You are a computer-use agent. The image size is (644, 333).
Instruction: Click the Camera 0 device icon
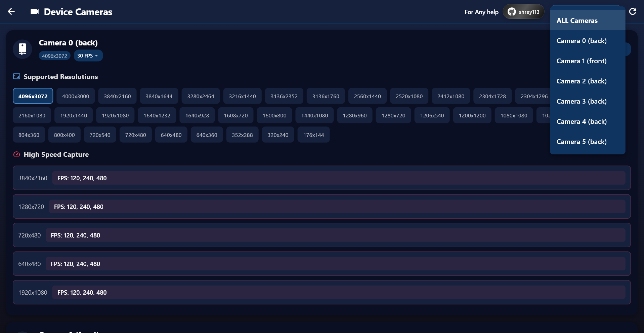click(23, 49)
